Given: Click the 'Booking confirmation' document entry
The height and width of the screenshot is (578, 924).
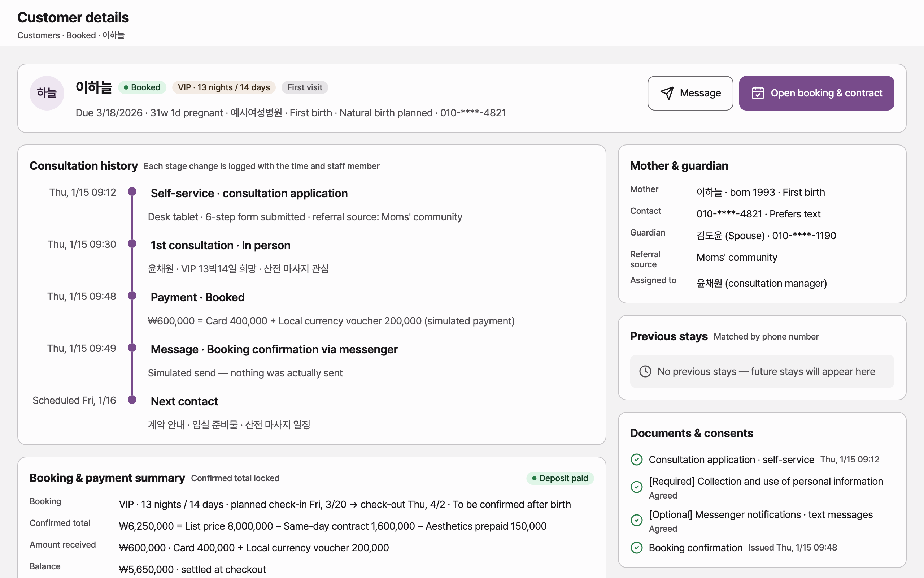Looking at the screenshot, I should click(x=696, y=548).
